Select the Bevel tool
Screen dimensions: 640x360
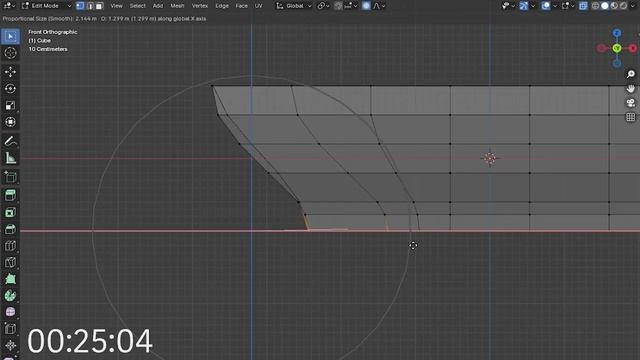pyautogui.click(x=10, y=229)
